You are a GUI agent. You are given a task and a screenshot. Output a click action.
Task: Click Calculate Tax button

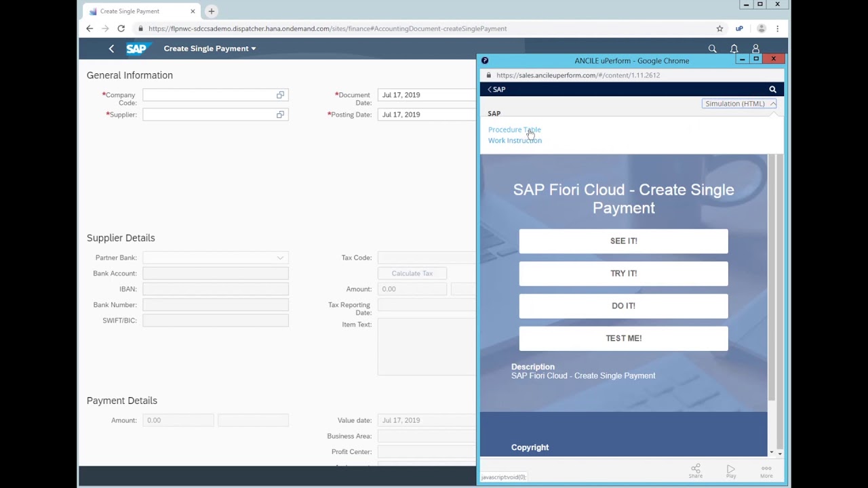412,273
